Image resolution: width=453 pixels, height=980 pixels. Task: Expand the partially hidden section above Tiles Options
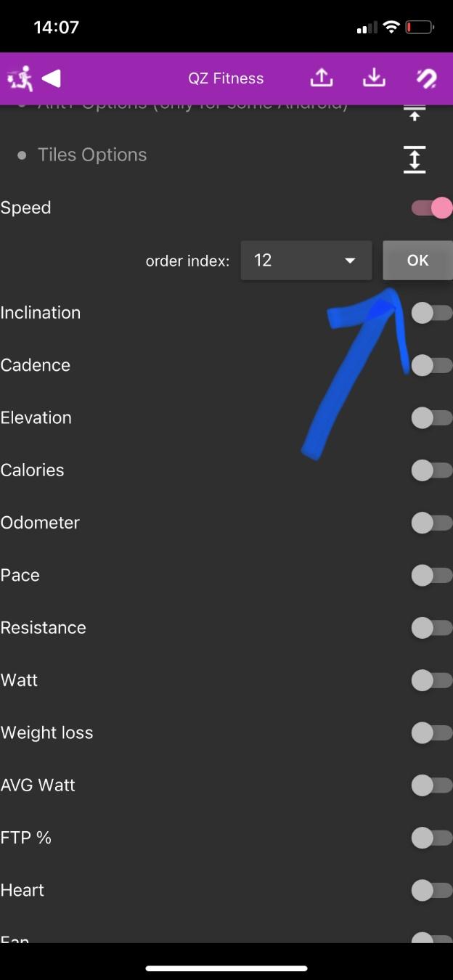pos(414,114)
